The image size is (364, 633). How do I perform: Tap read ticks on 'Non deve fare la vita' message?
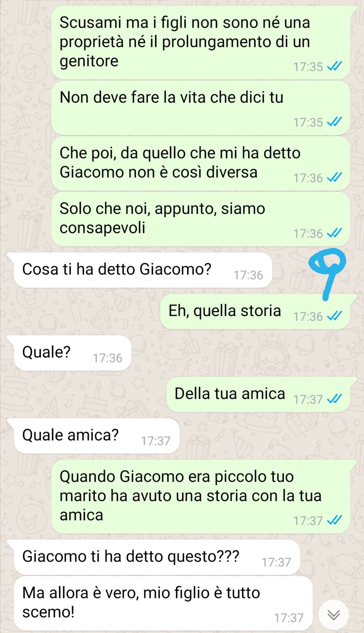[x=334, y=122]
